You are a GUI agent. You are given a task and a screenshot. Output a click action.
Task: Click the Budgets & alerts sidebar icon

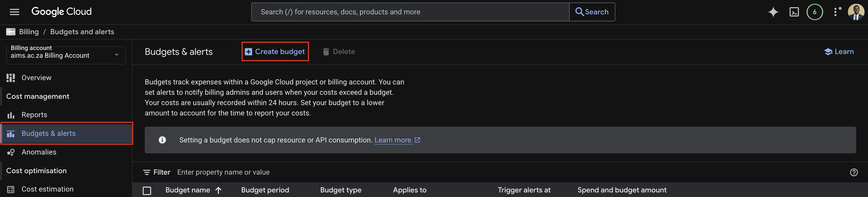click(11, 134)
